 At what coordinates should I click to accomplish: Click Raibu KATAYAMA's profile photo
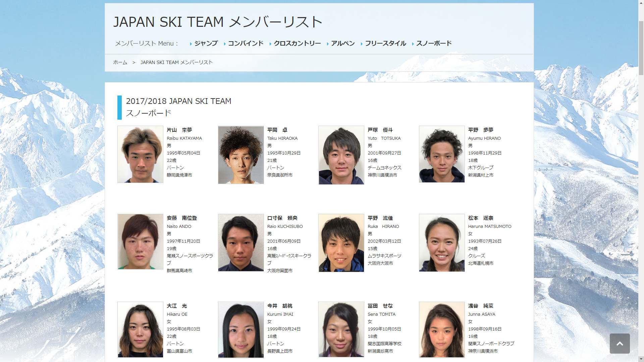pyautogui.click(x=140, y=154)
